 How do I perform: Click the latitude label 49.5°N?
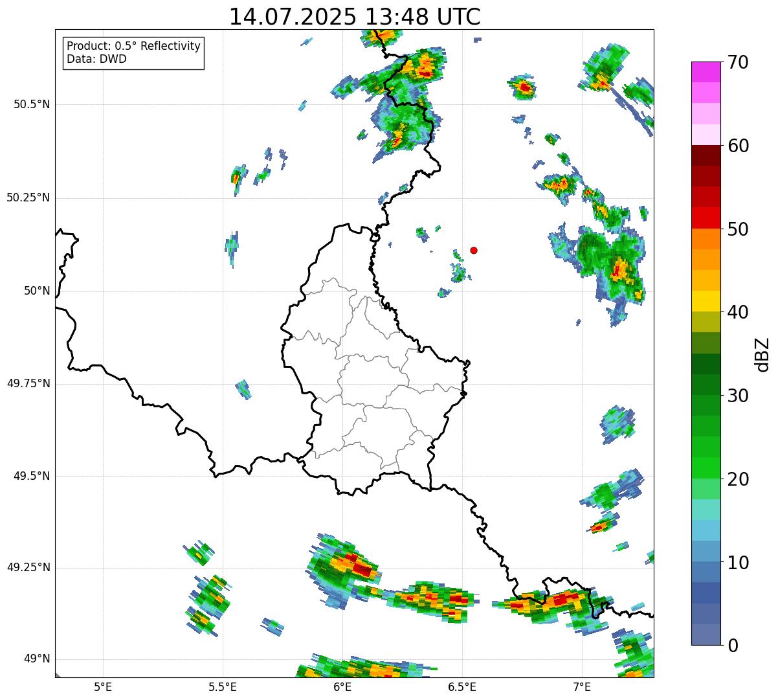click(32, 476)
